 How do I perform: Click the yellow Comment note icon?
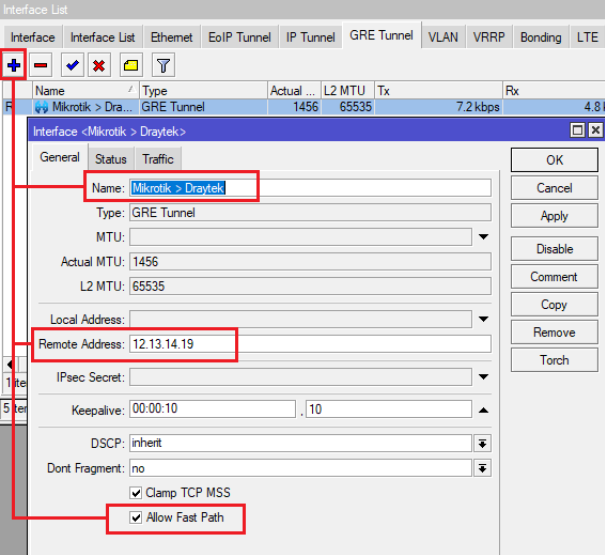point(131,66)
